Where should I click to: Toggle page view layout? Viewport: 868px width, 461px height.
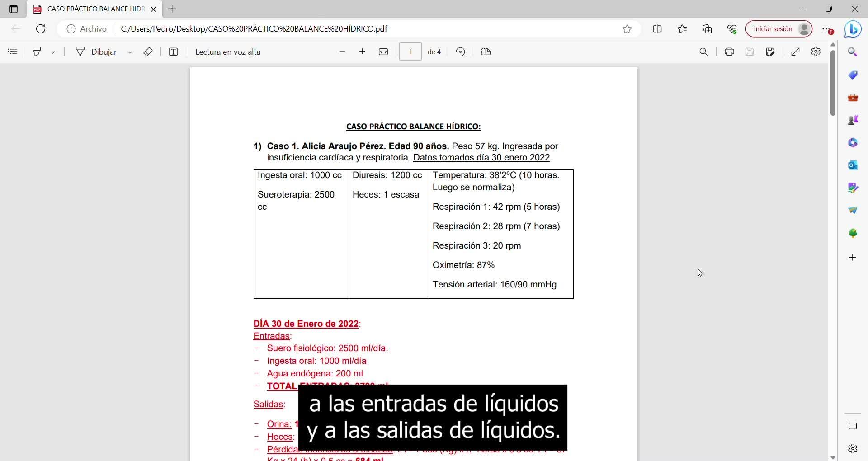click(486, 52)
